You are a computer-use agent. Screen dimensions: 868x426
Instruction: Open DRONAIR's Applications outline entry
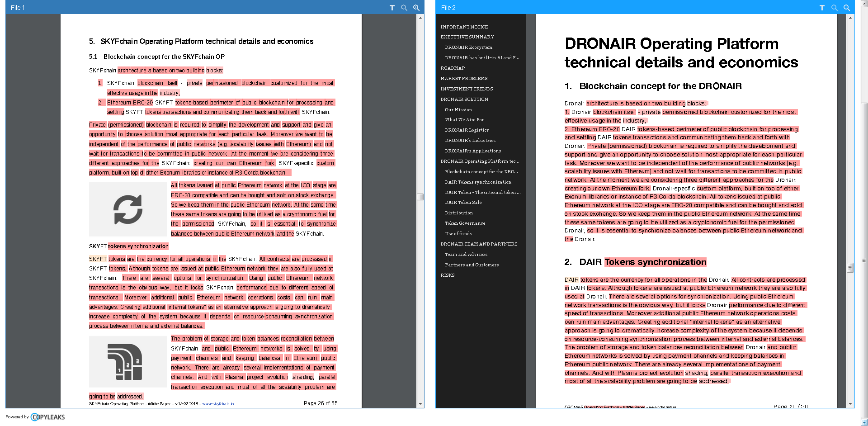click(x=473, y=151)
